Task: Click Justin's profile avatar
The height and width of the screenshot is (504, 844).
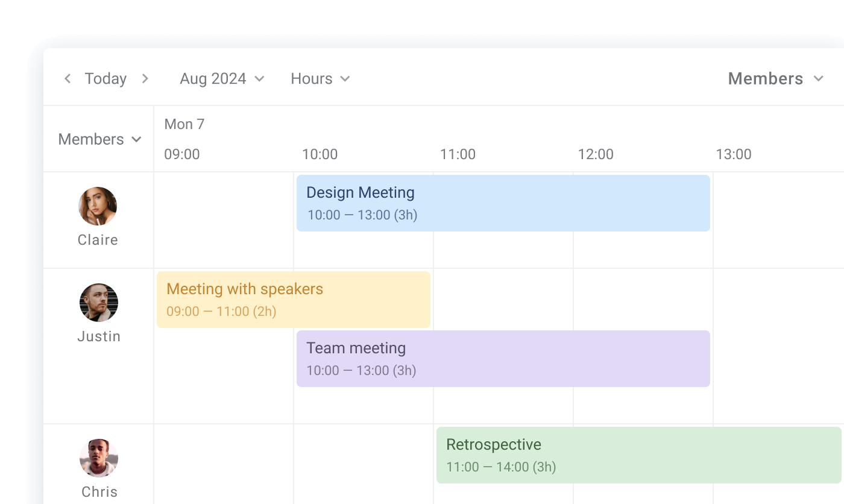Action: [98, 302]
